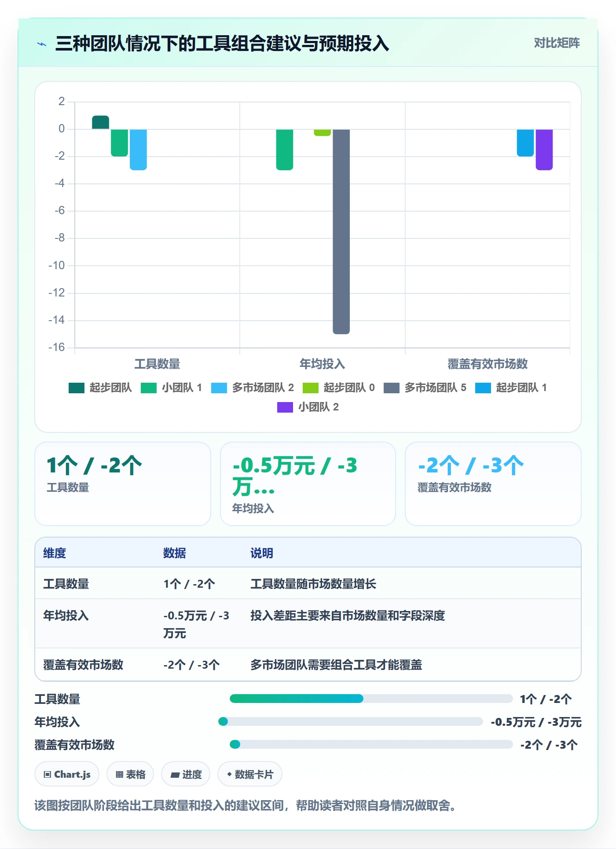Click the 年均投入 progress bar

(351, 721)
